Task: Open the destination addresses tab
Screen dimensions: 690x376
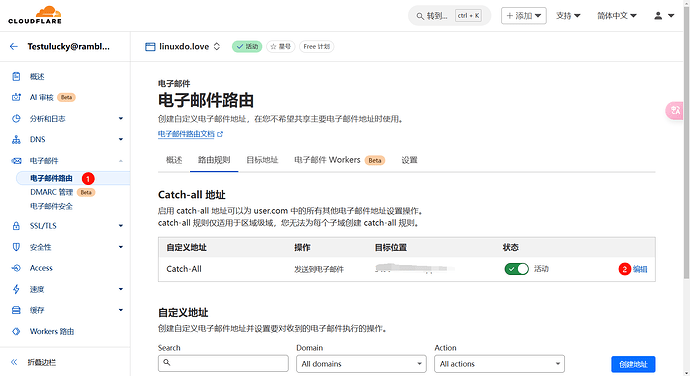Action: point(262,160)
